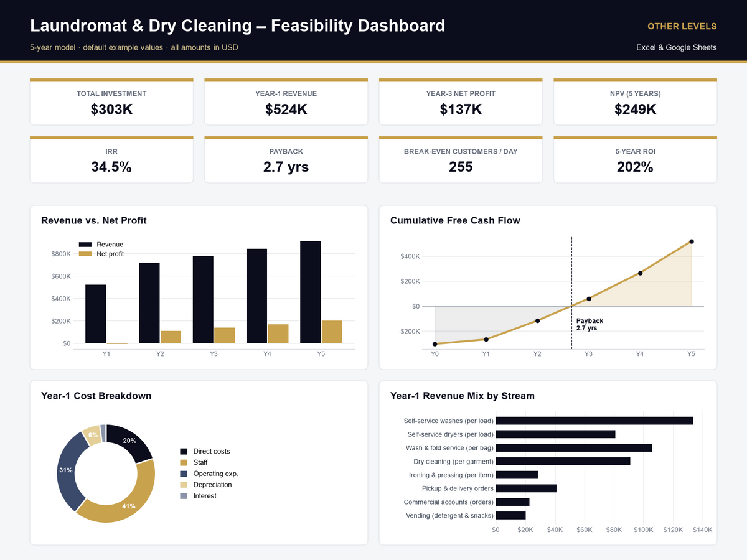The image size is (747, 560).
Task: Open the OTHER LEVELS link
Action: (682, 26)
